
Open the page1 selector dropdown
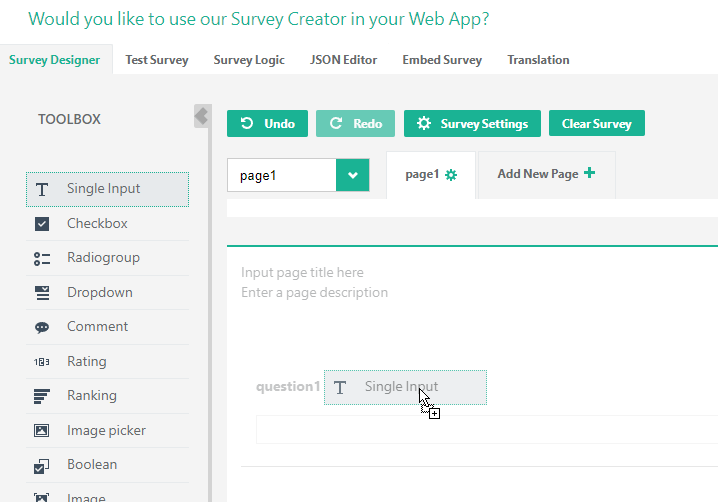coord(281,175)
